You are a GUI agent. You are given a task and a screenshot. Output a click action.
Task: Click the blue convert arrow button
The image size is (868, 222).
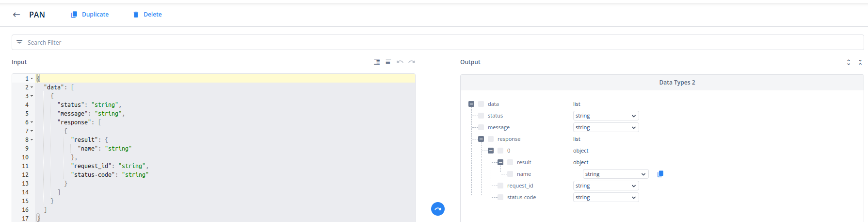[438, 209]
